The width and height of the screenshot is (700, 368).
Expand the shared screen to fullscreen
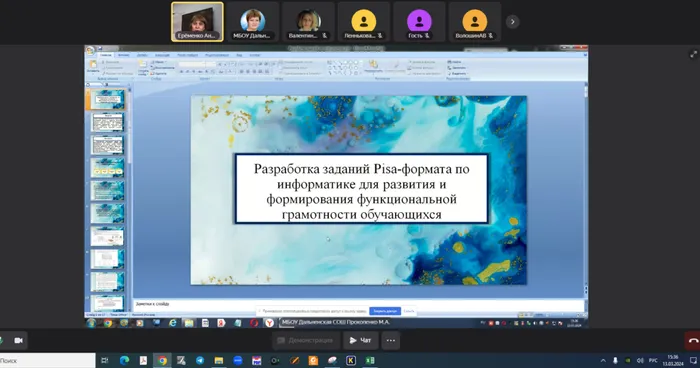693,54
